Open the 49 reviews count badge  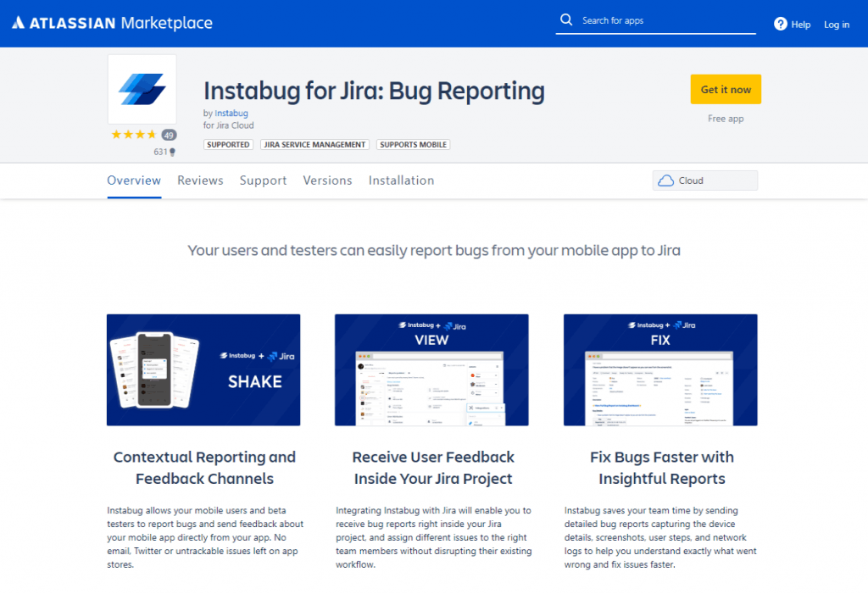(169, 135)
